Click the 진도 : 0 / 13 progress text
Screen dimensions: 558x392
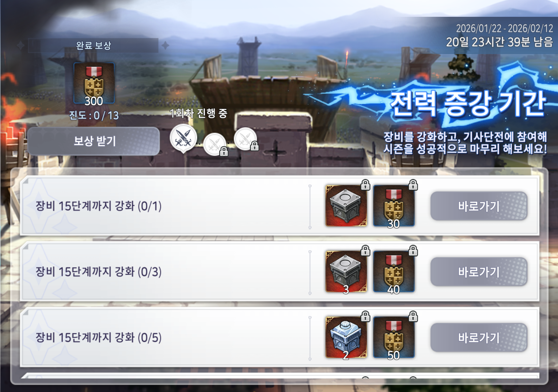pos(94,115)
